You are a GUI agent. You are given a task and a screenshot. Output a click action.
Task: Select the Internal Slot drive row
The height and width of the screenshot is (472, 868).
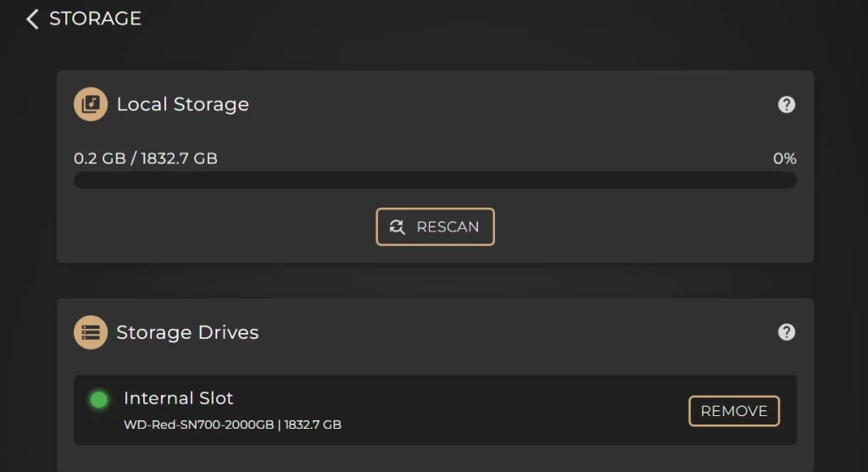click(435, 410)
